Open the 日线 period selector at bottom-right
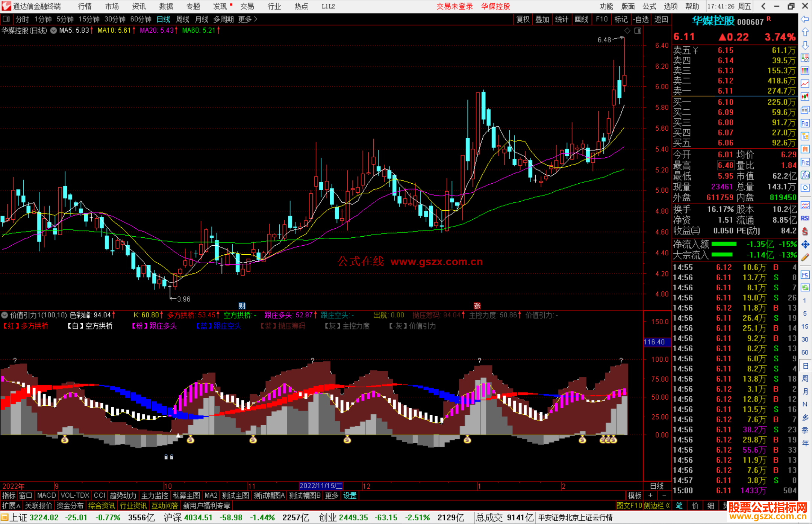This screenshot has height=524, width=812. click(x=657, y=486)
